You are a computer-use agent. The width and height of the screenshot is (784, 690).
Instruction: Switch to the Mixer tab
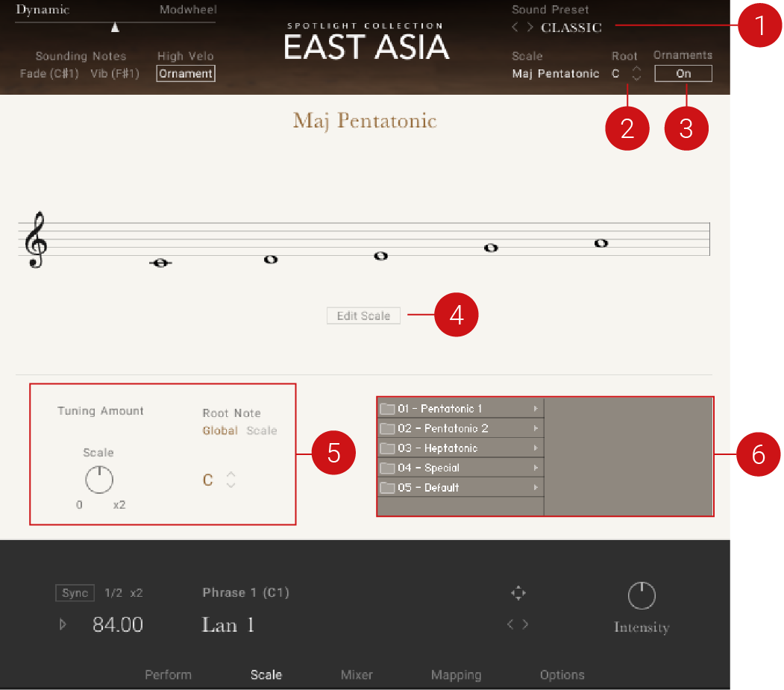point(357,675)
